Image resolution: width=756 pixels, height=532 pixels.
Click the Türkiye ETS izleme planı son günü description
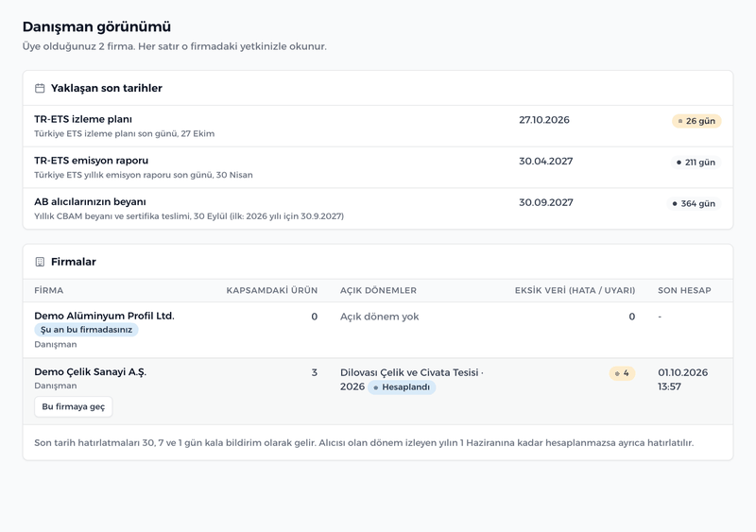125,133
